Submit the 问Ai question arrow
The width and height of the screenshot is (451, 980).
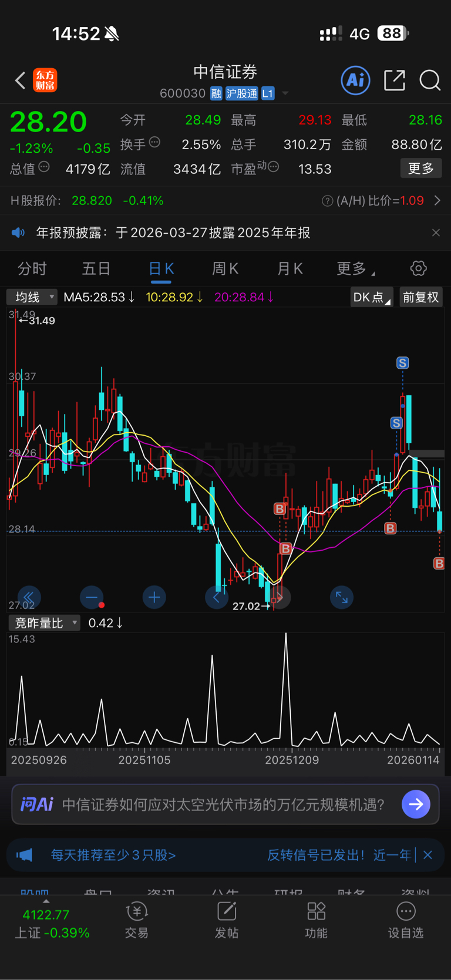pos(416,804)
